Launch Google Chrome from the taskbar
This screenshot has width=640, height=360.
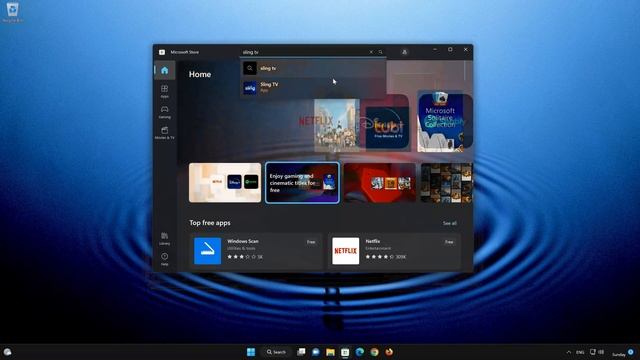tap(374, 352)
